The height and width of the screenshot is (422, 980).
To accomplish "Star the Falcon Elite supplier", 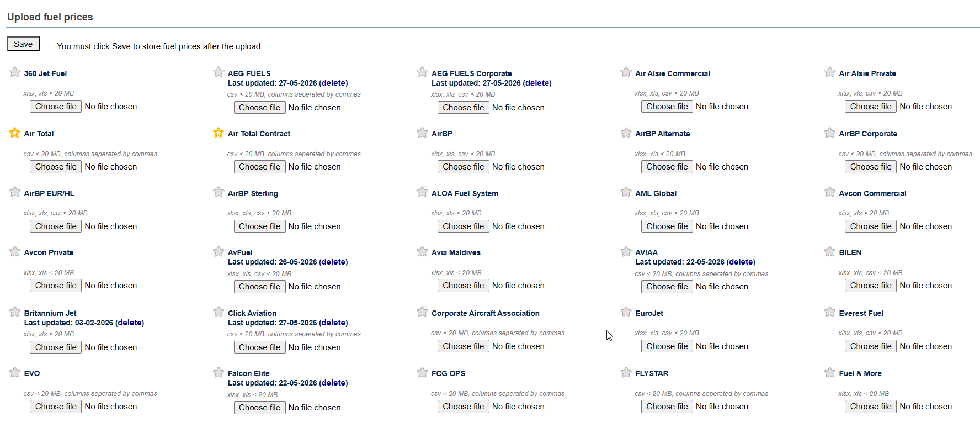I will click(x=219, y=372).
